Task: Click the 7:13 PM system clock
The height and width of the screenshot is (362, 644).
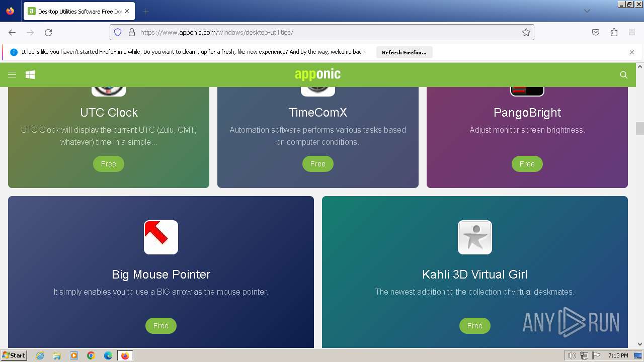Action: pos(618,355)
